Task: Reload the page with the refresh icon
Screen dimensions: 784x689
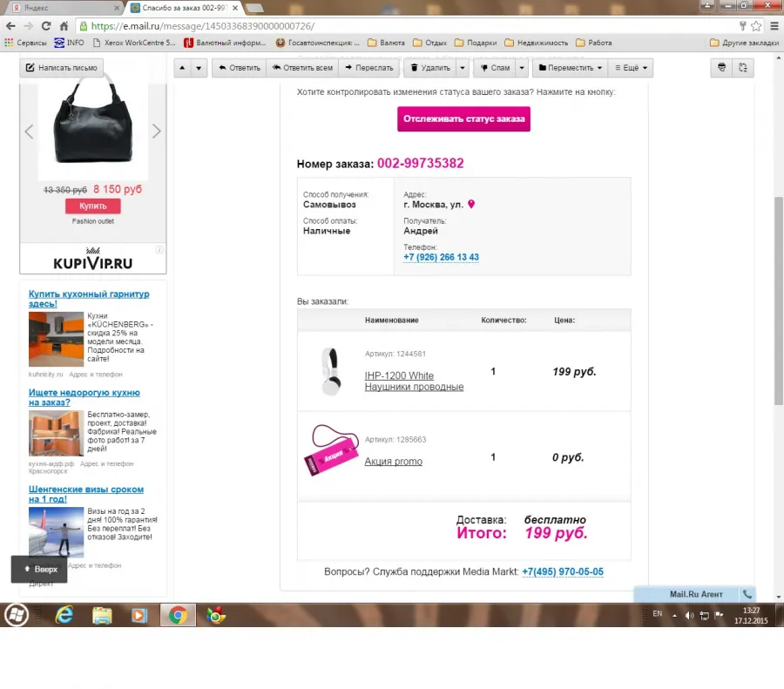Action: click(x=46, y=26)
